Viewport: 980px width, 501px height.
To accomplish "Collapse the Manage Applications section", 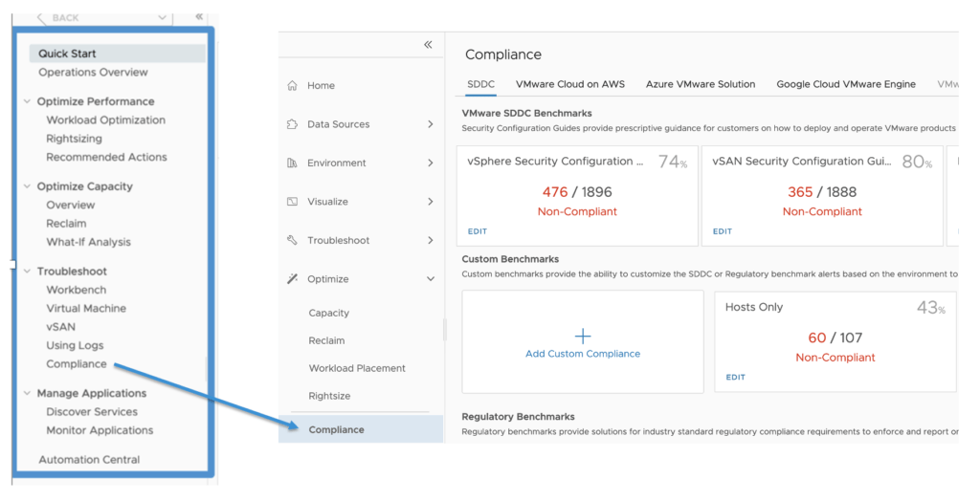I will 27,393.
